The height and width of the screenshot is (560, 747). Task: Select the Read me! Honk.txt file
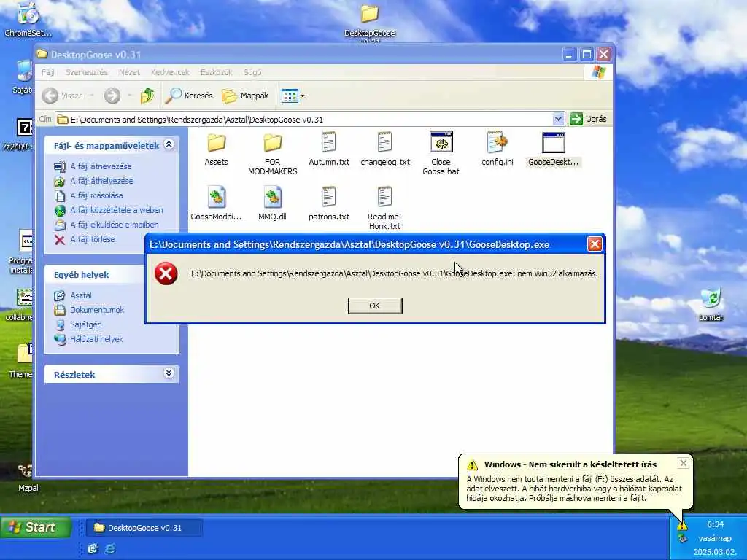(385, 209)
